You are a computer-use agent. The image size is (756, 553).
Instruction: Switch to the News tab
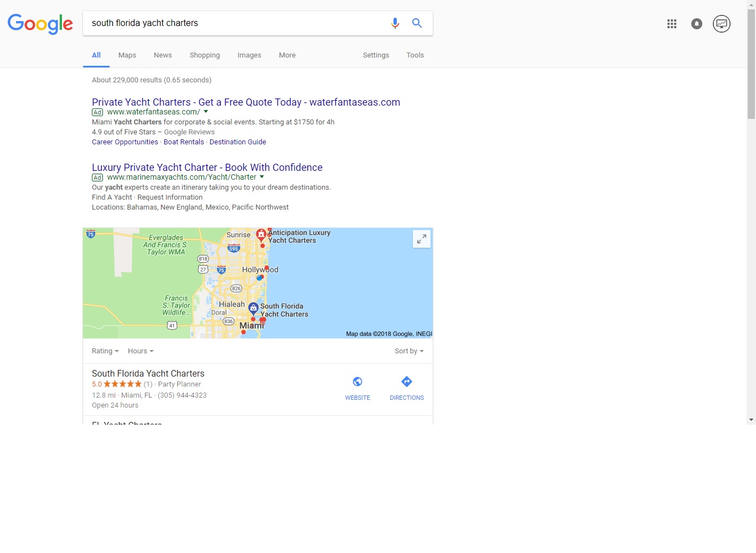click(x=163, y=55)
